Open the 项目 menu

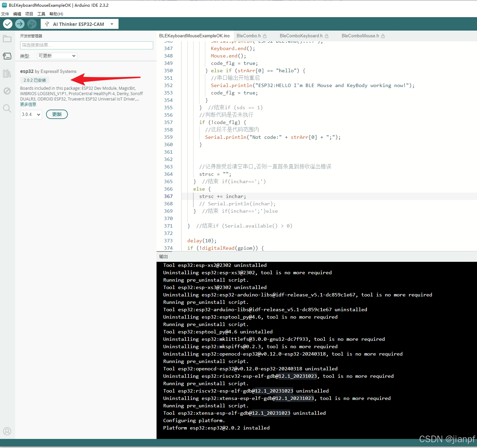(29, 14)
